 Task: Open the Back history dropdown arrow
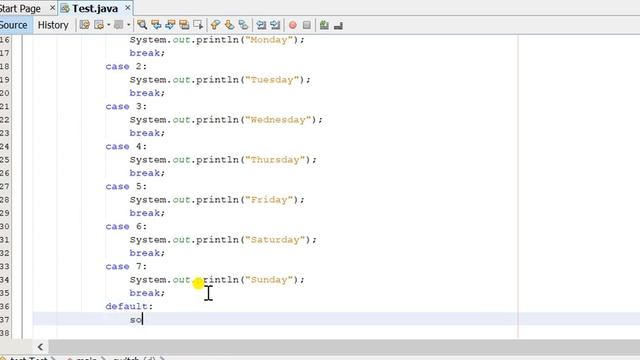tap(109, 25)
